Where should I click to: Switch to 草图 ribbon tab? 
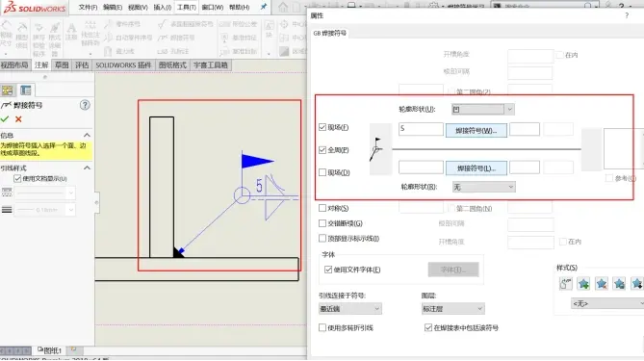click(62, 64)
